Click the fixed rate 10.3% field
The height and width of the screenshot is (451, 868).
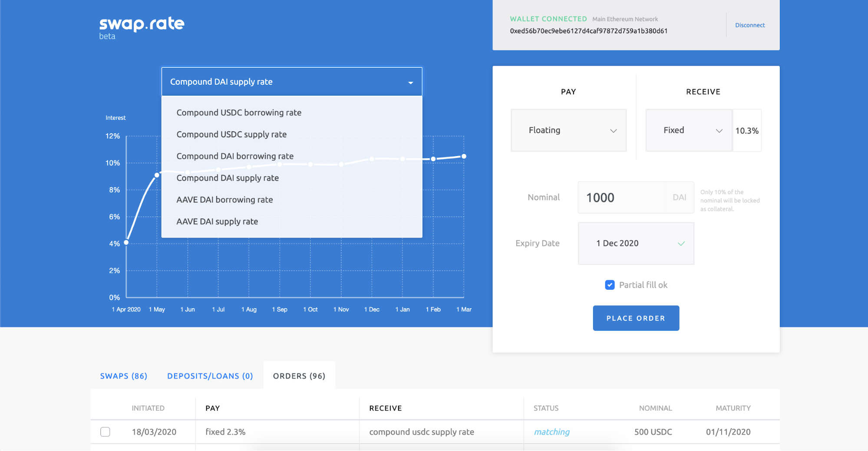[x=747, y=130]
